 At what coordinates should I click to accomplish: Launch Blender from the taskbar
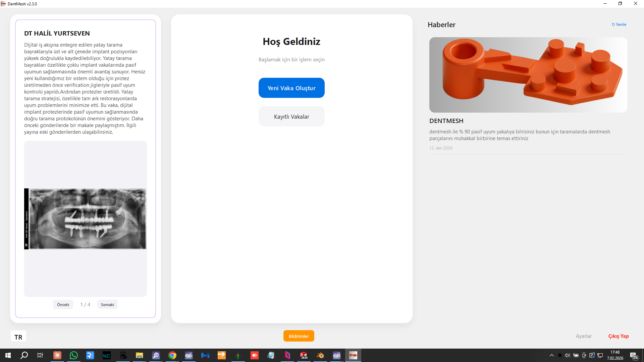coord(320,355)
